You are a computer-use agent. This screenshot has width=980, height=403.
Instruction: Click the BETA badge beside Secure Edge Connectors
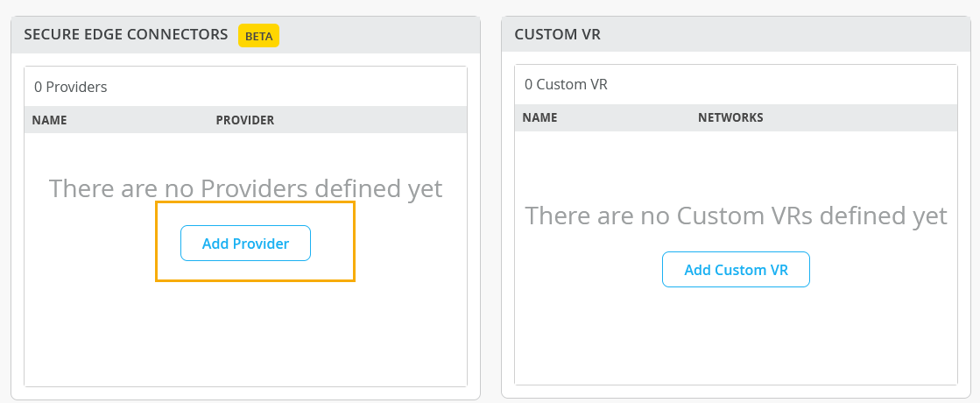click(x=258, y=36)
